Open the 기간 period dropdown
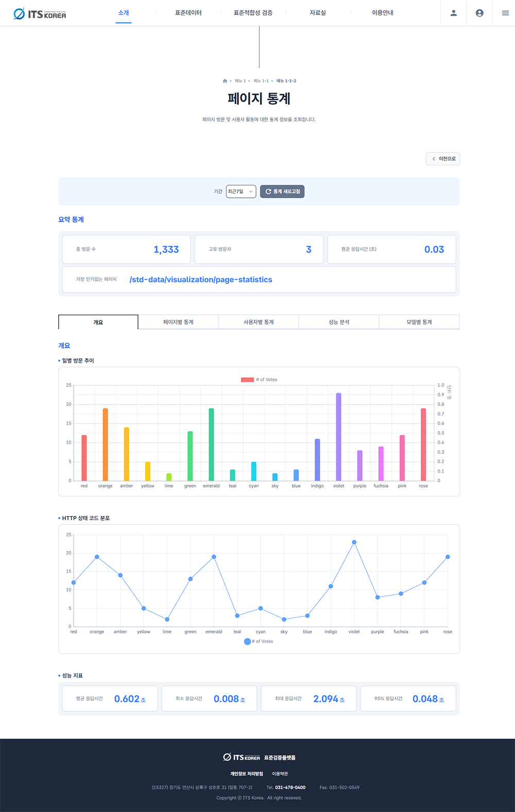 pos(241,192)
